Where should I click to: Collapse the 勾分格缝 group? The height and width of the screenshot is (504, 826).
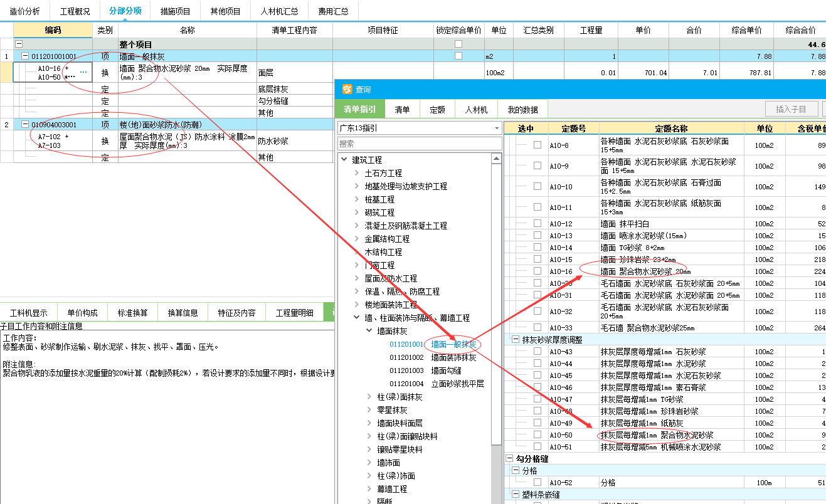click(509, 458)
